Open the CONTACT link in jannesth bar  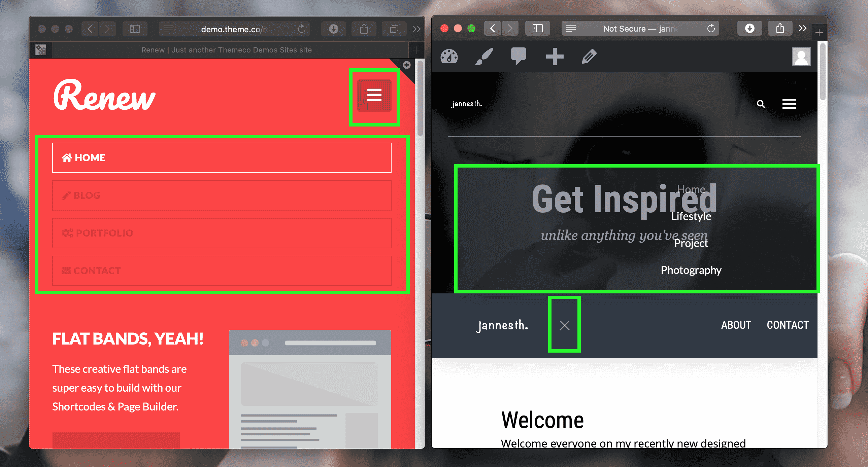788,325
